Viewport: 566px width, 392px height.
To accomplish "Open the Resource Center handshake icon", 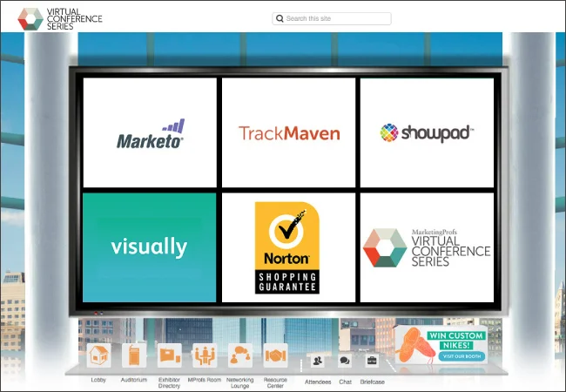I will point(275,355).
